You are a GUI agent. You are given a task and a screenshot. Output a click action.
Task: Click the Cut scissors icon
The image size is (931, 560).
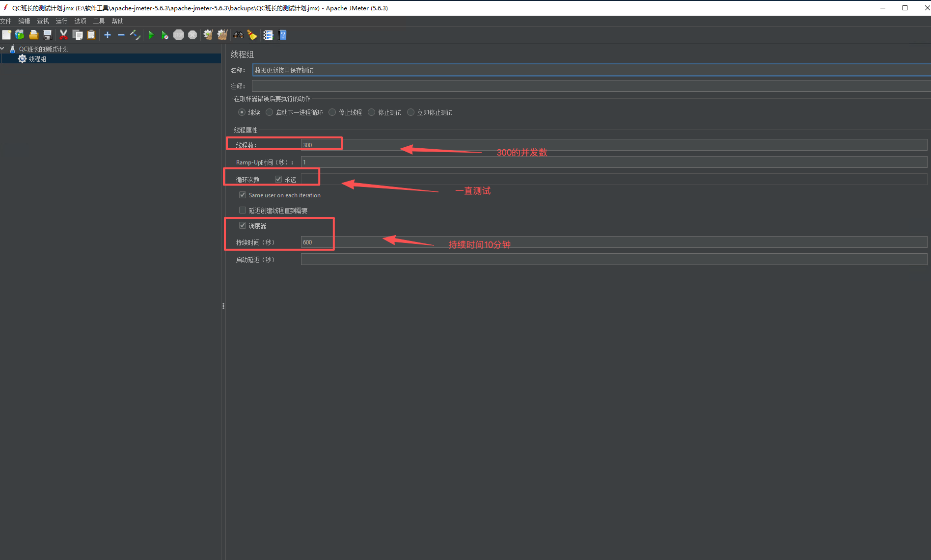pos(63,35)
